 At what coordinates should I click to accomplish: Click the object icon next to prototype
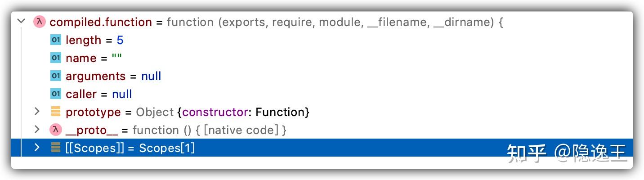tap(55, 112)
